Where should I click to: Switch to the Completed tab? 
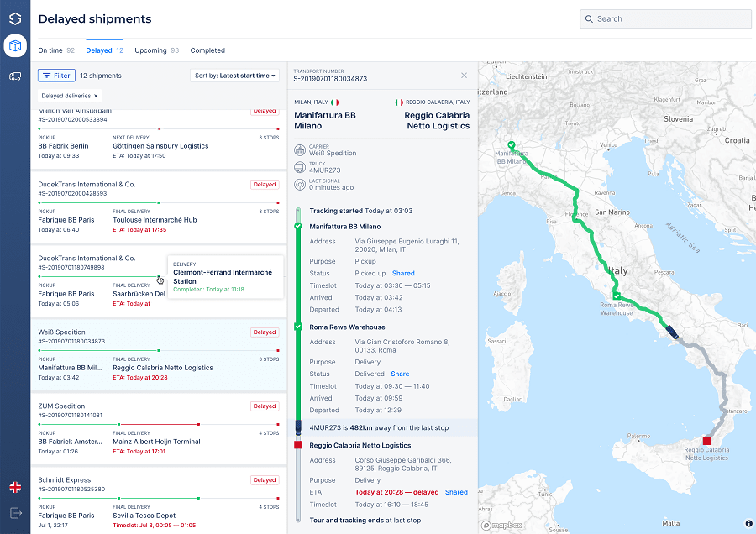point(207,50)
